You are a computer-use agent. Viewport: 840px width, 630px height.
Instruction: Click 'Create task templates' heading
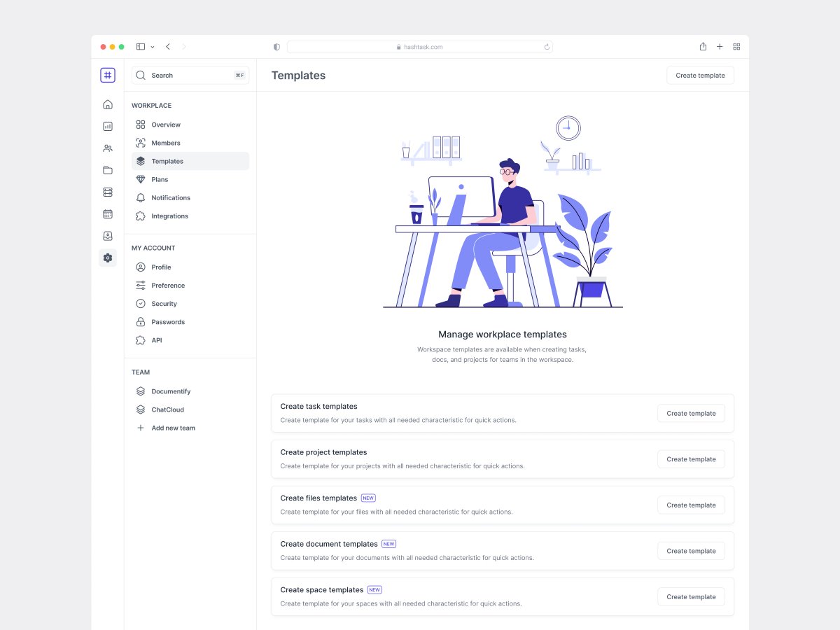pos(319,406)
